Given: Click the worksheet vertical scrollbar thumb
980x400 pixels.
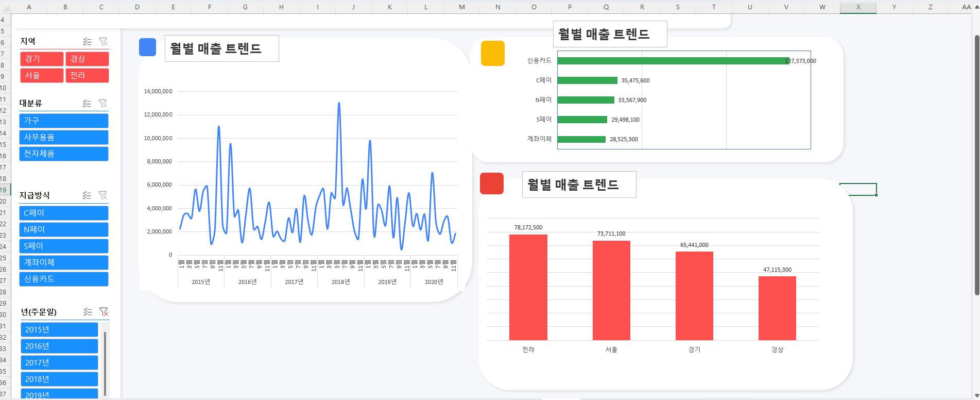Looking at the screenshot, I should 976,165.
